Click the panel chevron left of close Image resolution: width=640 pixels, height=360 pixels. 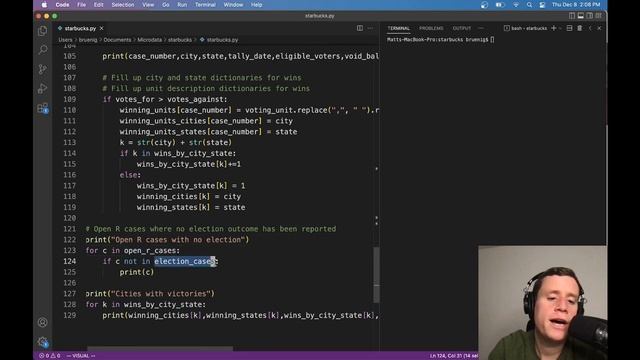[x=590, y=28]
